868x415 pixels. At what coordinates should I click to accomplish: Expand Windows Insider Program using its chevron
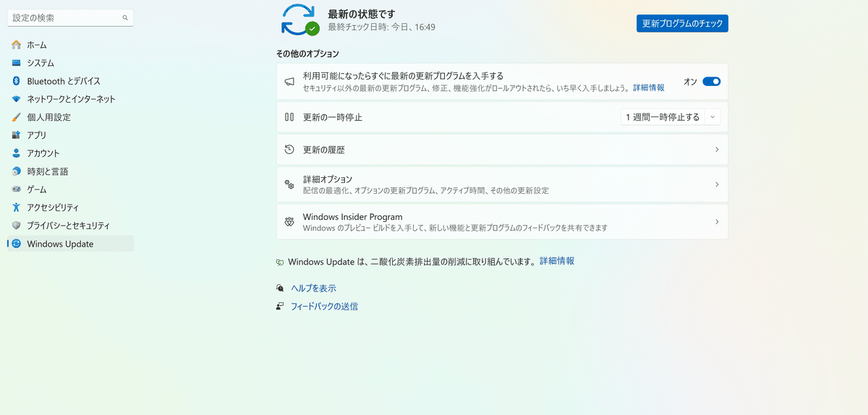pos(717,222)
